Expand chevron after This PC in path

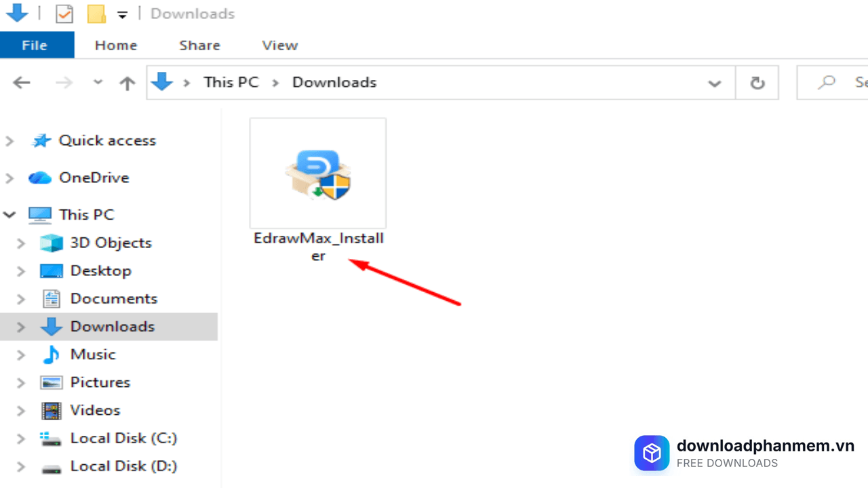point(275,83)
